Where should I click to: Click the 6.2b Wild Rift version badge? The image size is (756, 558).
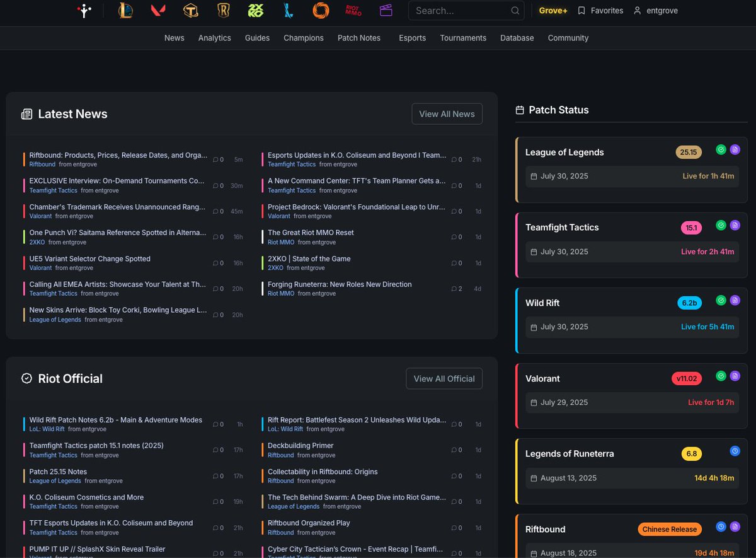690,303
